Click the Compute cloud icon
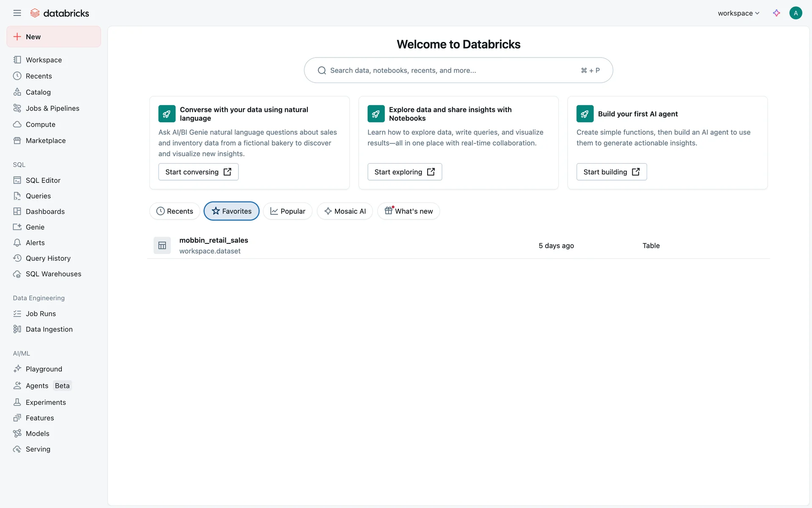The height and width of the screenshot is (508, 812). 17,124
